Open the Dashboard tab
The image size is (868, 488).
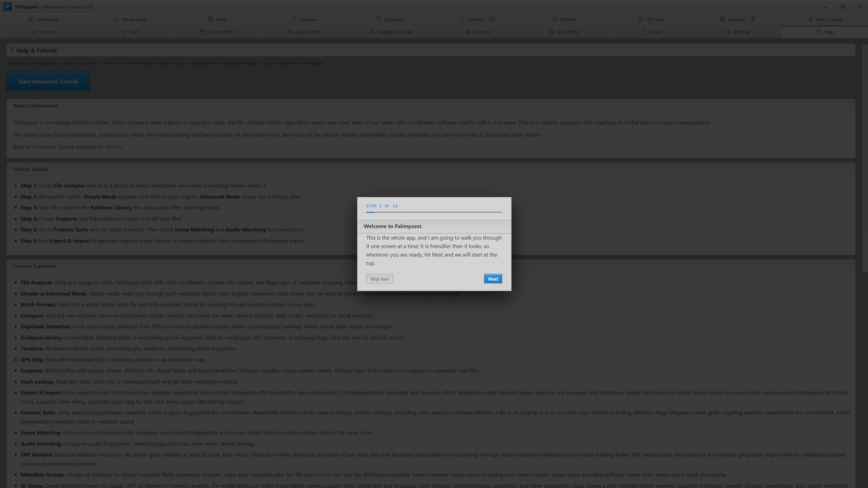(43, 19)
